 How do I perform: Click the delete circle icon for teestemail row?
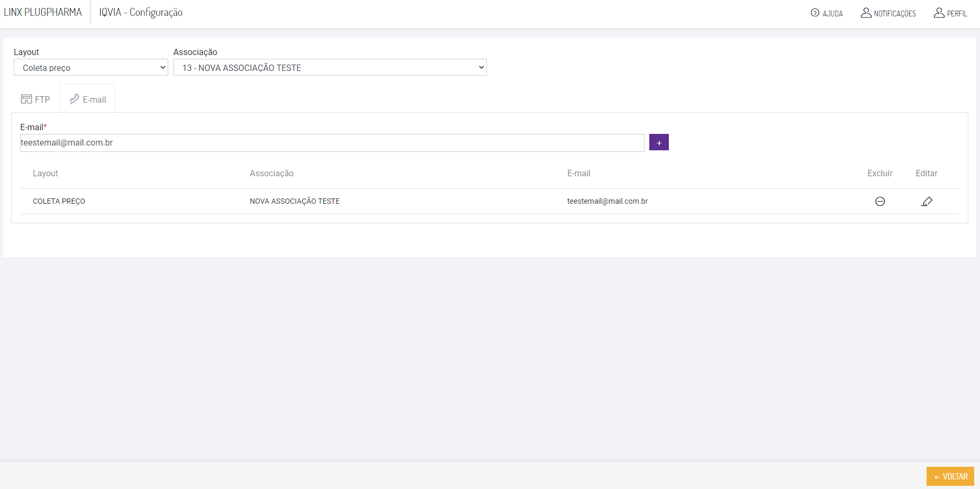pos(880,201)
